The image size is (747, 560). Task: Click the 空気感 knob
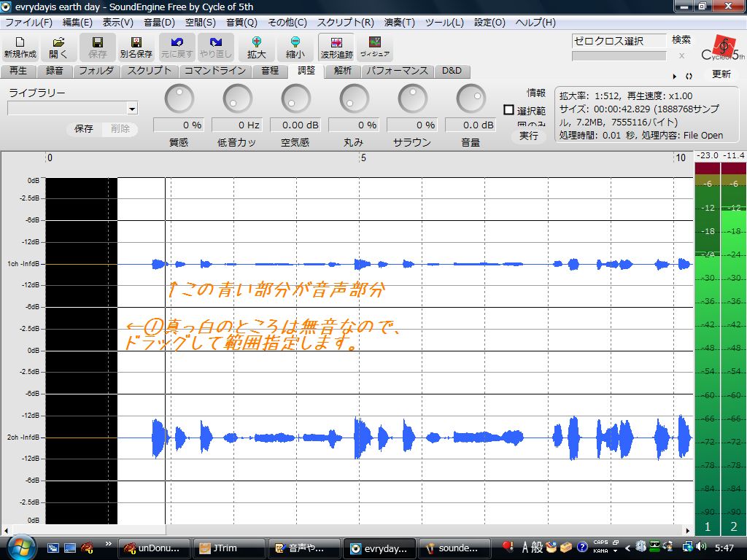(x=296, y=99)
